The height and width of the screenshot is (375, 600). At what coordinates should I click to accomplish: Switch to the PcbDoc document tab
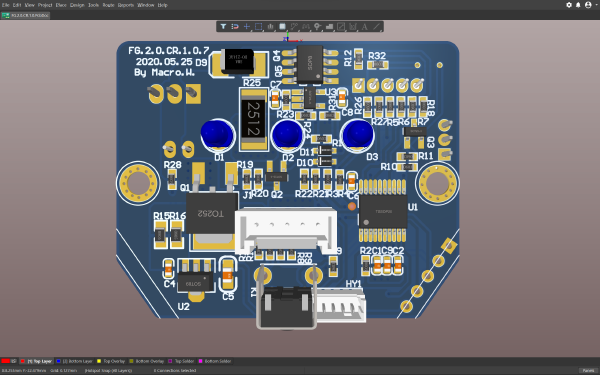pyautogui.click(x=25, y=15)
